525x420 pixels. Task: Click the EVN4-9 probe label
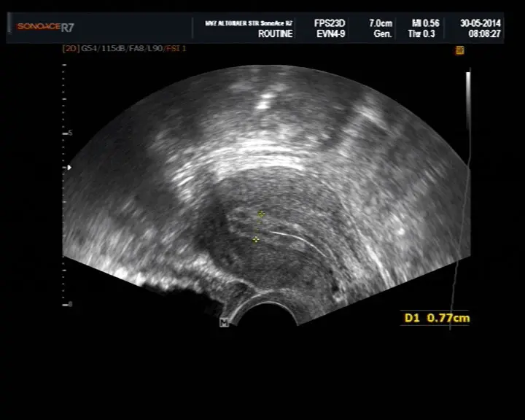pyautogui.click(x=331, y=34)
